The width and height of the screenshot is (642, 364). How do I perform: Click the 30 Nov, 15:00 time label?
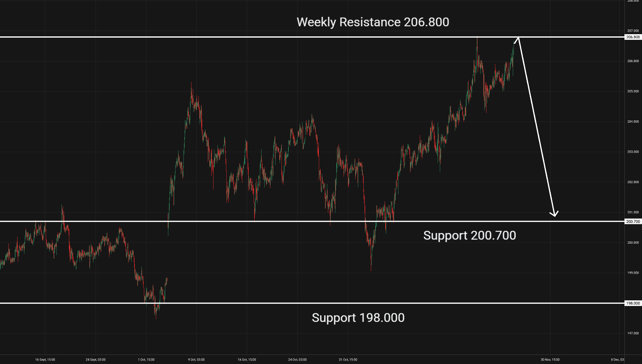point(550,360)
